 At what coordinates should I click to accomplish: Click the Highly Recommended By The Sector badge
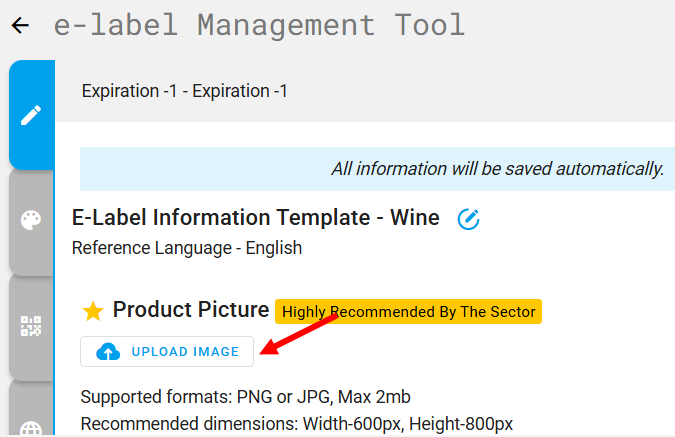point(408,311)
